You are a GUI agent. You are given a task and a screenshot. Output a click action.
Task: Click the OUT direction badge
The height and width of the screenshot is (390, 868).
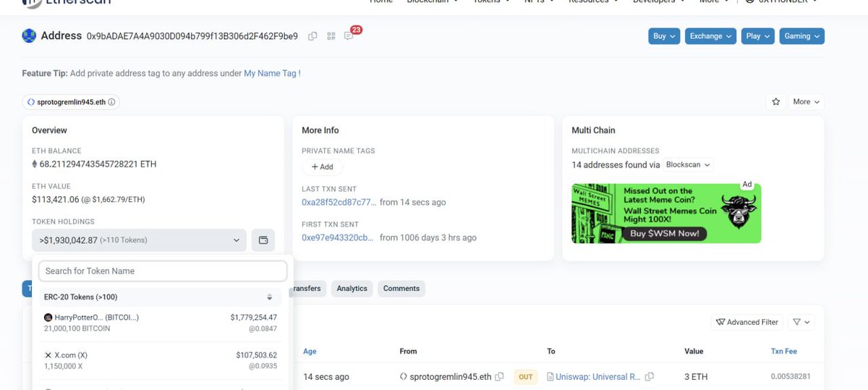click(526, 377)
